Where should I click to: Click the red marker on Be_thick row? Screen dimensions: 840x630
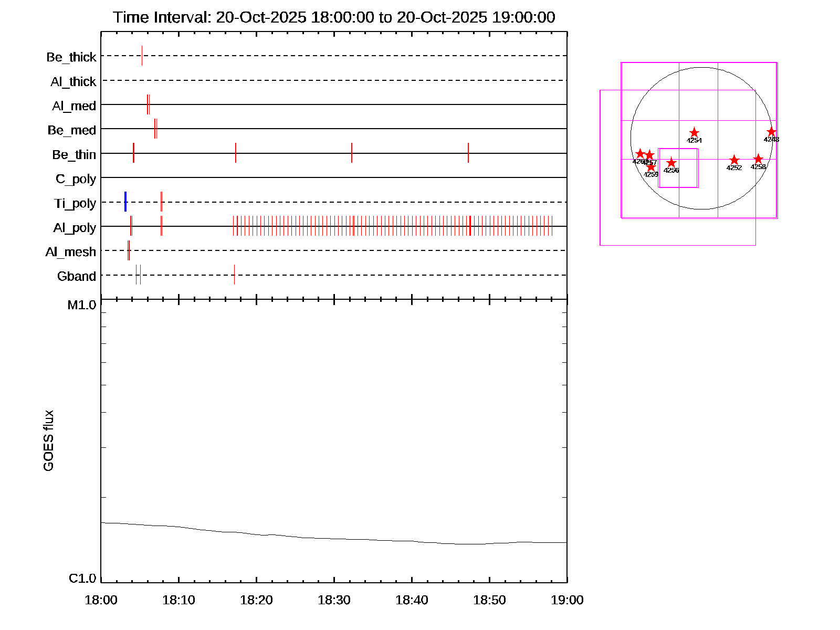pos(142,56)
